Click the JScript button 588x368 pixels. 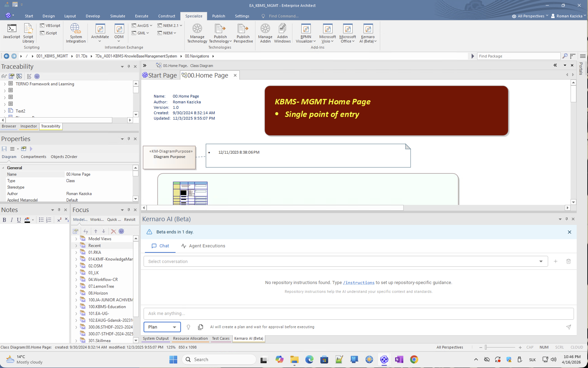48,33
